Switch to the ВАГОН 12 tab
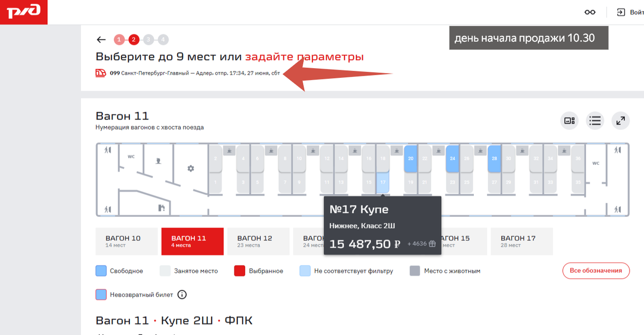The height and width of the screenshot is (335, 644). tap(258, 241)
